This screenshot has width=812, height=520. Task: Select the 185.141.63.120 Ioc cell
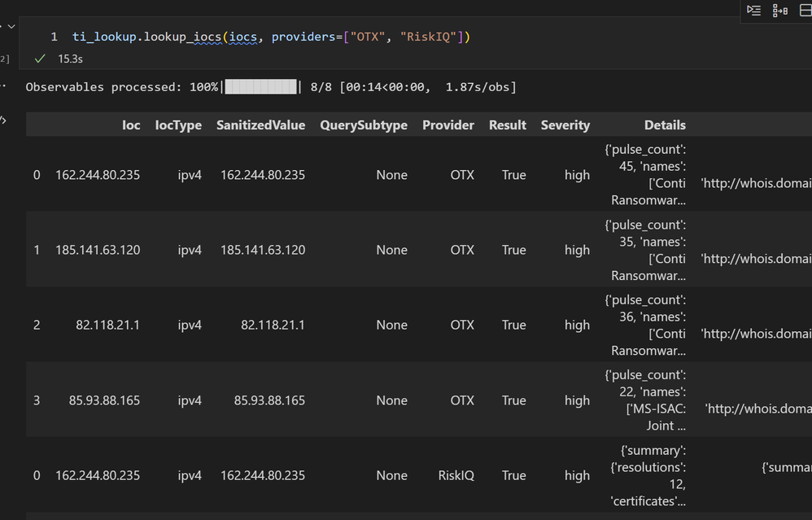98,250
